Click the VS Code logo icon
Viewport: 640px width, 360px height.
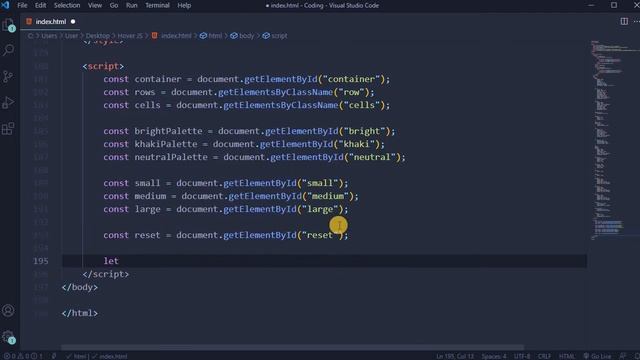click(5, 5)
